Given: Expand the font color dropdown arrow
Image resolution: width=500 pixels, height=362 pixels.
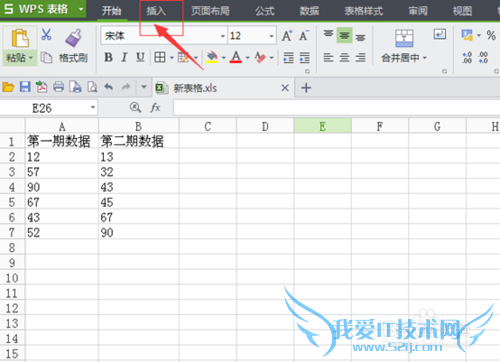Looking at the screenshot, I should tap(247, 58).
